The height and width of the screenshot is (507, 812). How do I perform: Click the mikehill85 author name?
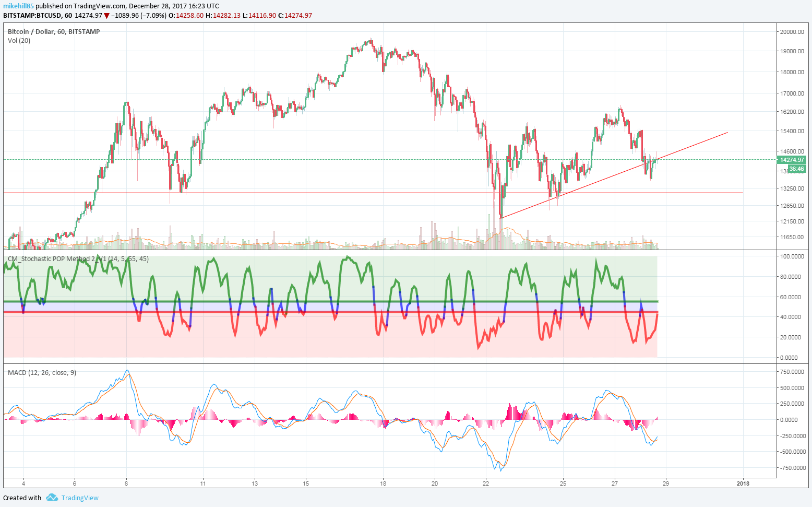pyautogui.click(x=18, y=6)
